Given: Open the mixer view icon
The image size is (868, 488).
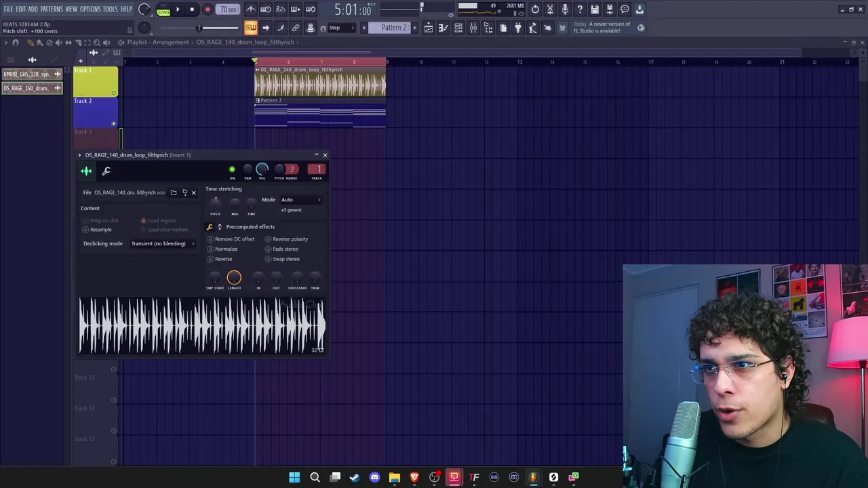Looking at the screenshot, I should click(473, 28).
